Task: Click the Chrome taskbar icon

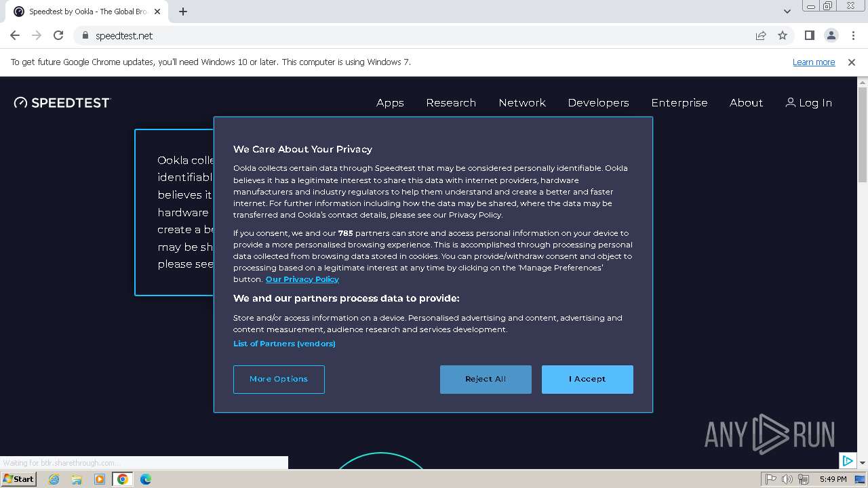Action: (123, 479)
